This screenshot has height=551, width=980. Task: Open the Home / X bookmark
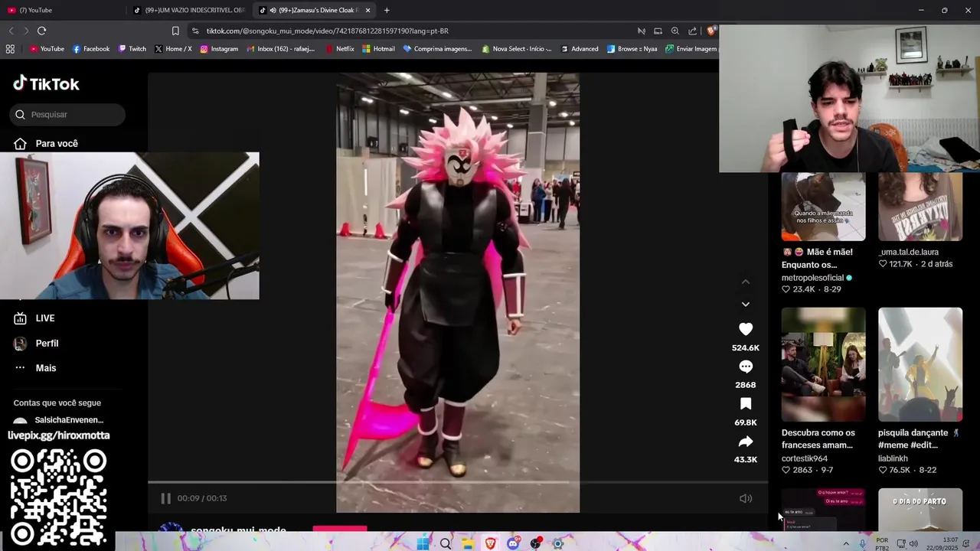173,49
